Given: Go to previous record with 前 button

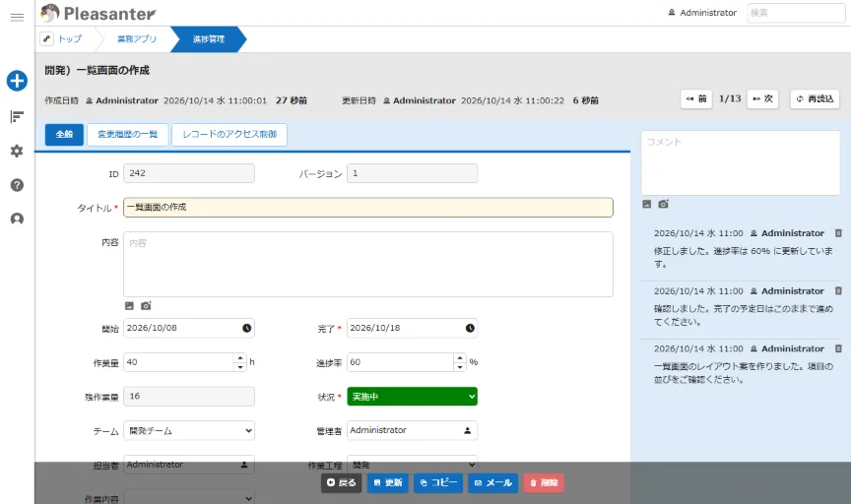Looking at the screenshot, I should pos(696,98).
